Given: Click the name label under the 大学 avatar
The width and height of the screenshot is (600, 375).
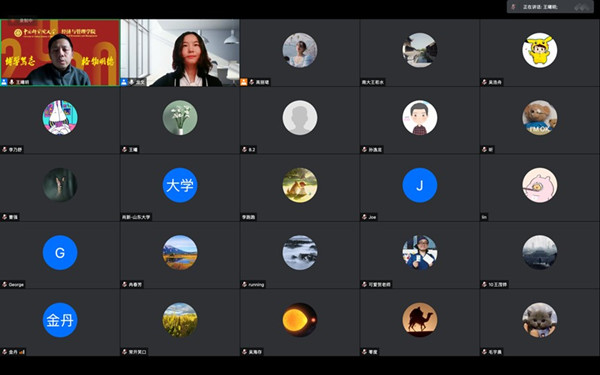Looking at the screenshot, I should tap(136, 217).
